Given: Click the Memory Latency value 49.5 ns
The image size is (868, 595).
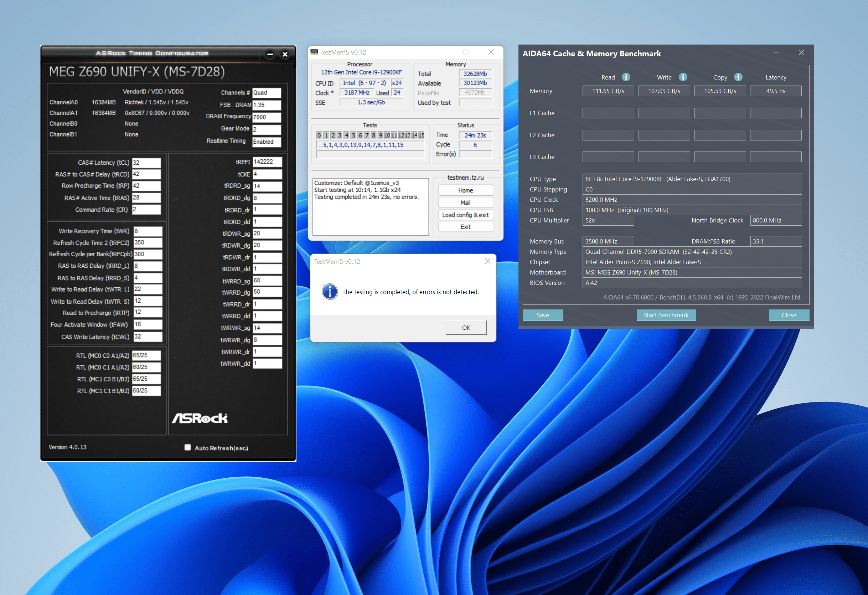Looking at the screenshot, I should coord(776,91).
